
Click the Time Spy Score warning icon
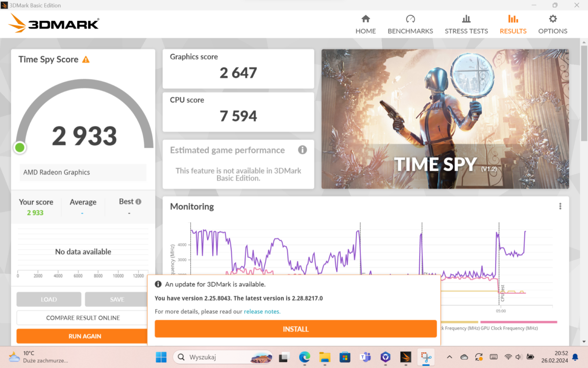[x=86, y=59]
